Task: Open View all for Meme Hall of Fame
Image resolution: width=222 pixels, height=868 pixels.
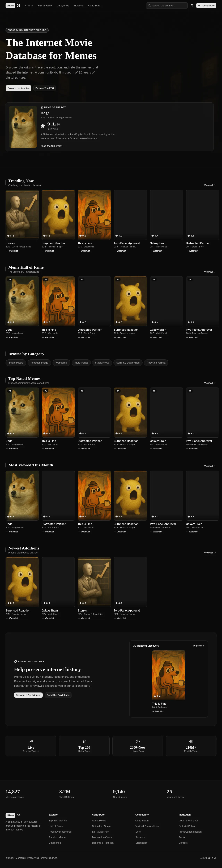Action: tap(210, 272)
